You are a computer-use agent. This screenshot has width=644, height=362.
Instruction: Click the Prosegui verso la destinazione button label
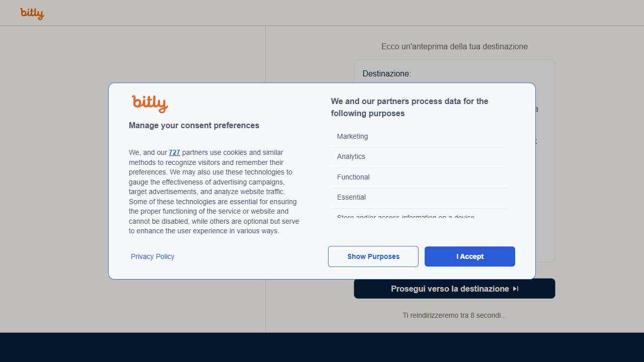point(450,289)
